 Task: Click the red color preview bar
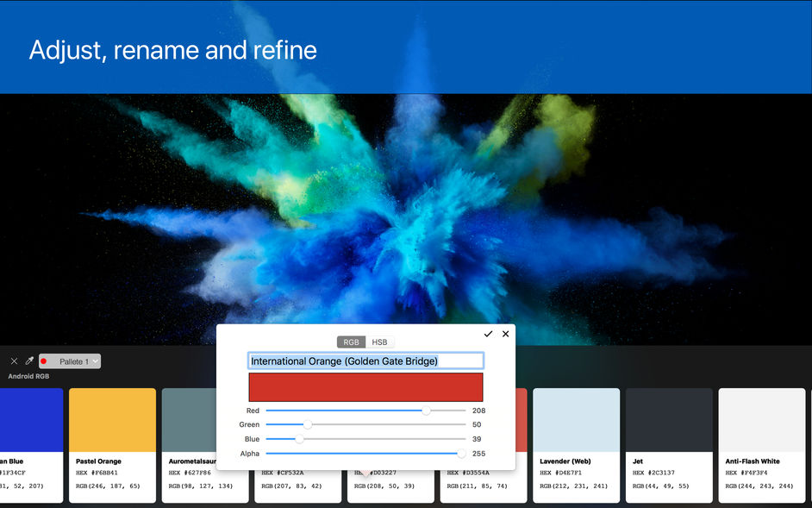pos(365,387)
